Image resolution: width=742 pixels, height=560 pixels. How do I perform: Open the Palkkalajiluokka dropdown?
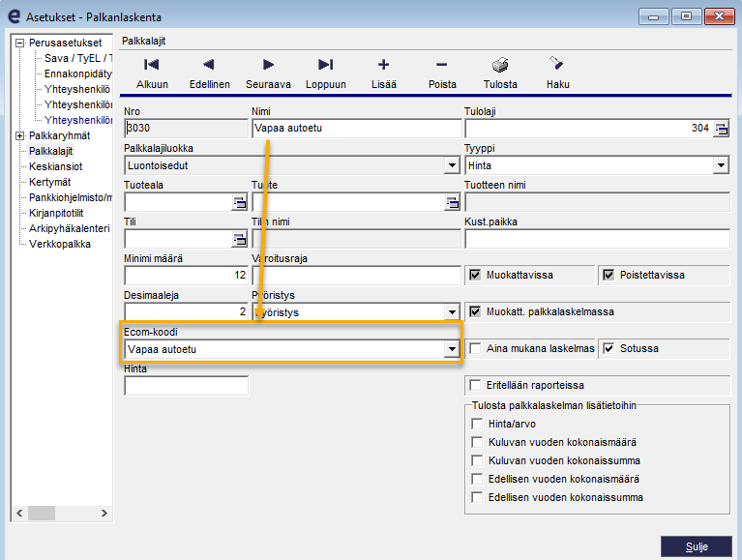tap(452, 165)
